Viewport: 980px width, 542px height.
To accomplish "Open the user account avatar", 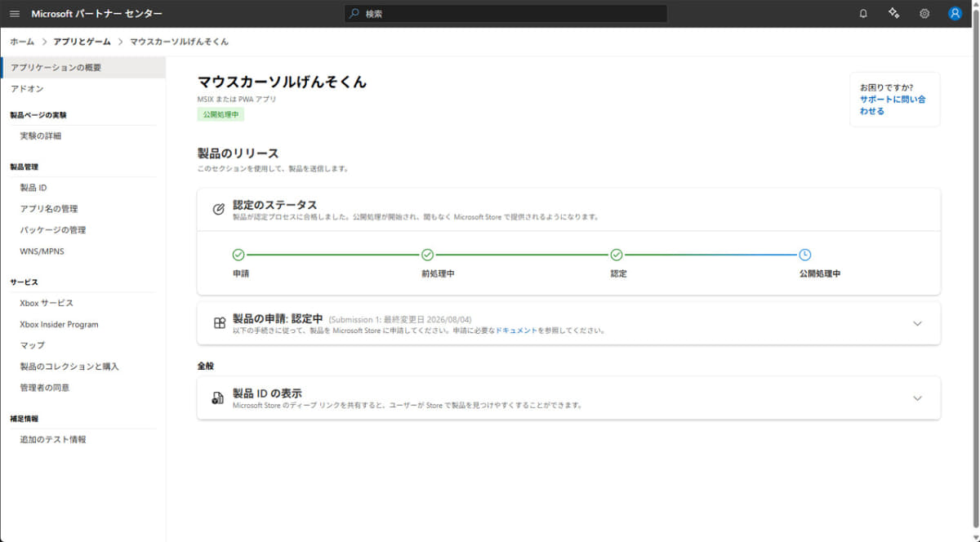I will coord(955,14).
